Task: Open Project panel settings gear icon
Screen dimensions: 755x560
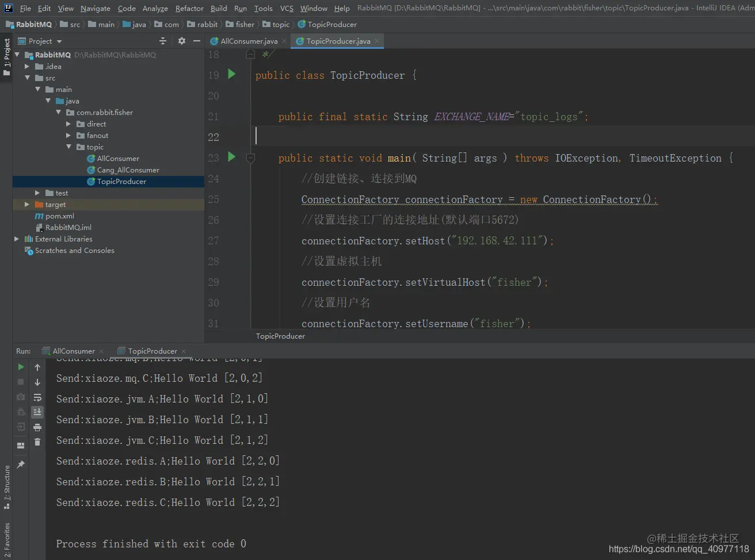Action: (x=182, y=41)
